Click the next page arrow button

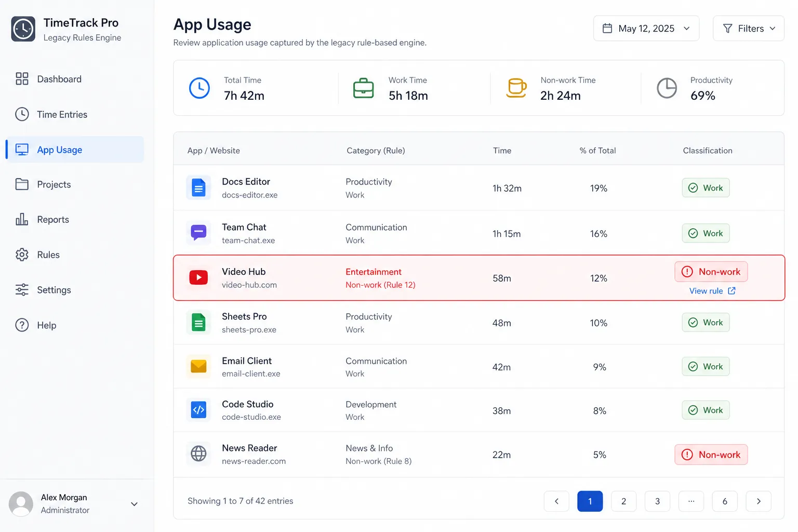(x=759, y=501)
